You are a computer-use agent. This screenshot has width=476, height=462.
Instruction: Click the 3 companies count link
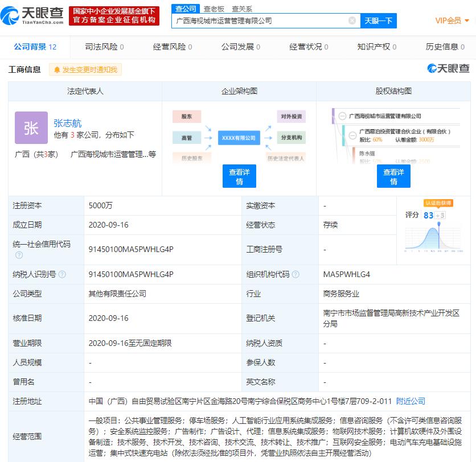[x=72, y=135]
